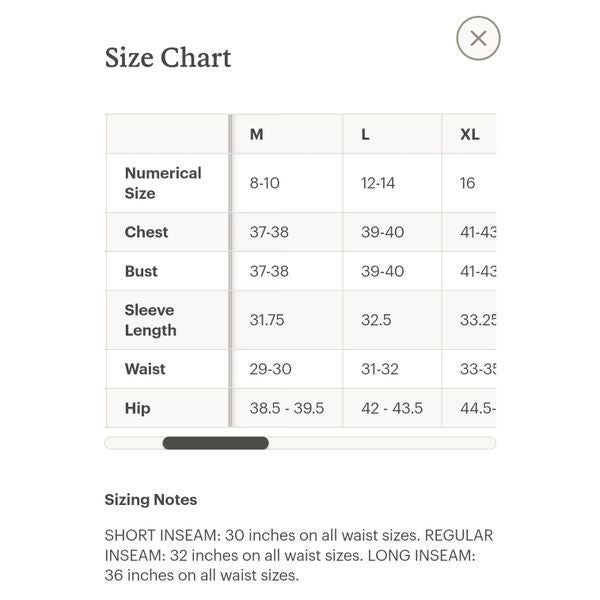Select the L size column header

[x=365, y=134]
